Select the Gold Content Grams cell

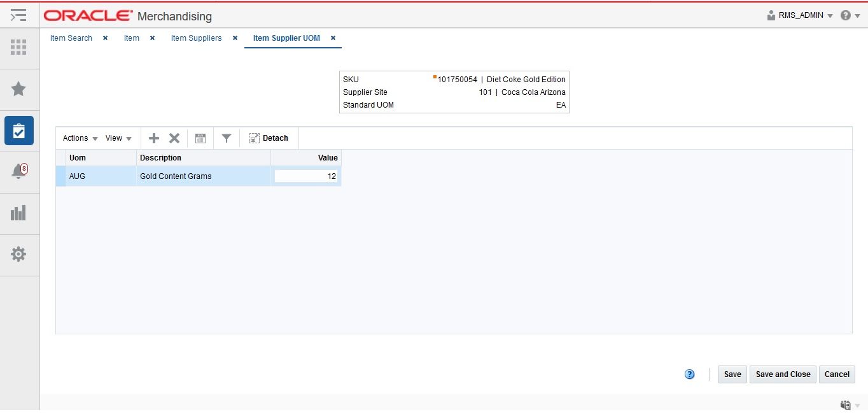204,176
